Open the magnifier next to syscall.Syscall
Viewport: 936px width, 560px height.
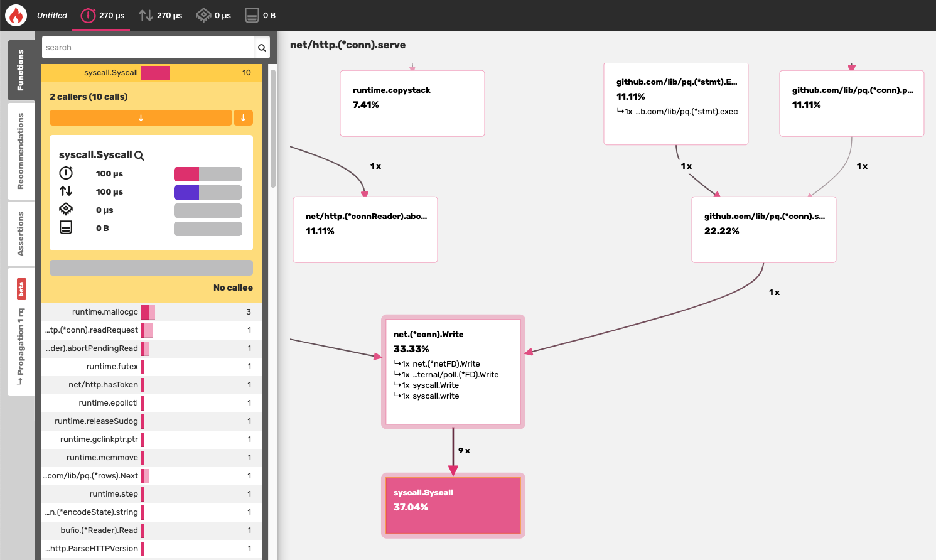pyautogui.click(x=139, y=155)
